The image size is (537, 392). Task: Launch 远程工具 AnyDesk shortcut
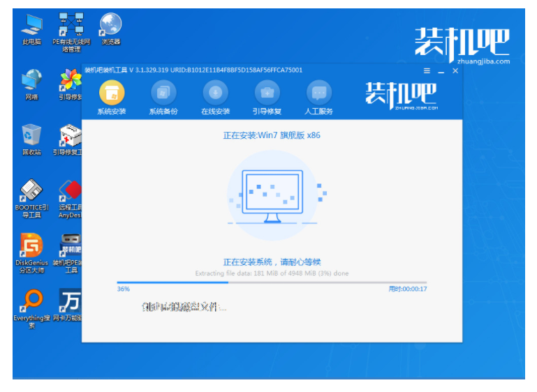tap(70, 192)
